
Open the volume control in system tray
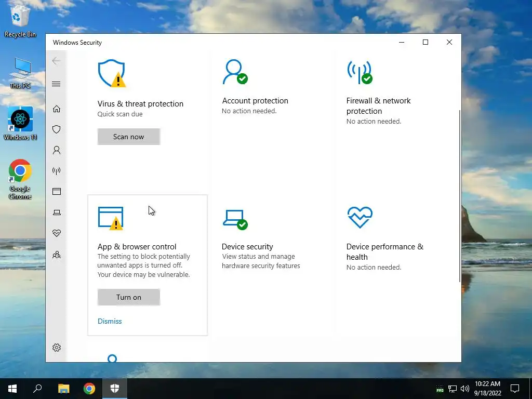pyautogui.click(x=465, y=389)
